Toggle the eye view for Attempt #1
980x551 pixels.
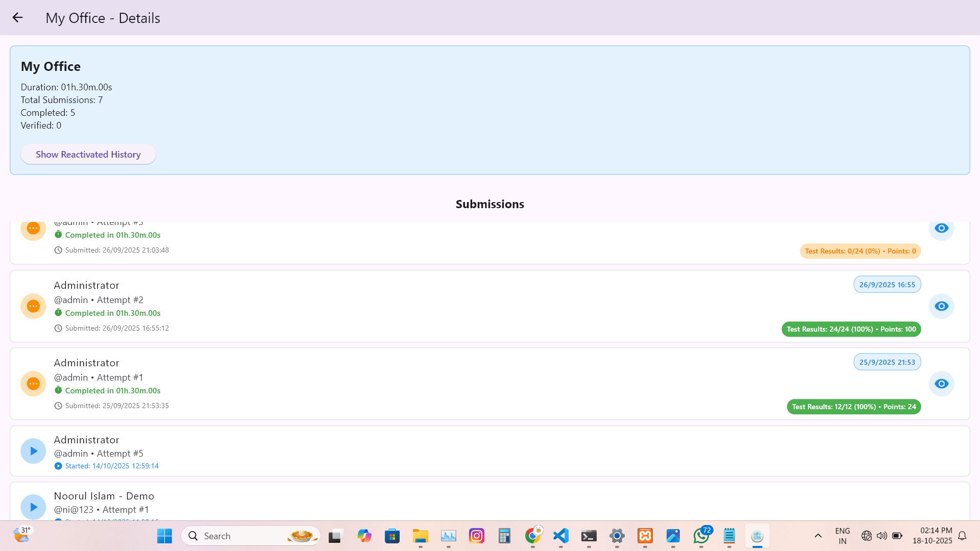click(x=942, y=384)
